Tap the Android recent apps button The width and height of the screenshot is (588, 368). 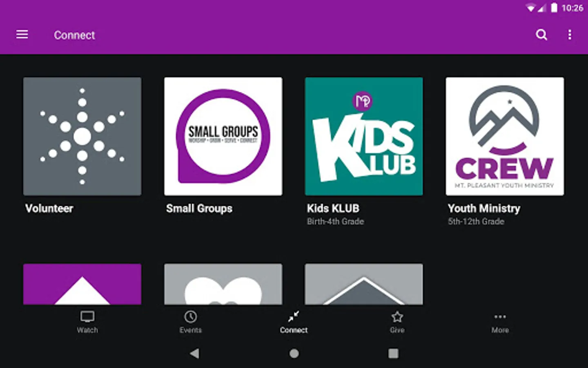click(x=393, y=353)
